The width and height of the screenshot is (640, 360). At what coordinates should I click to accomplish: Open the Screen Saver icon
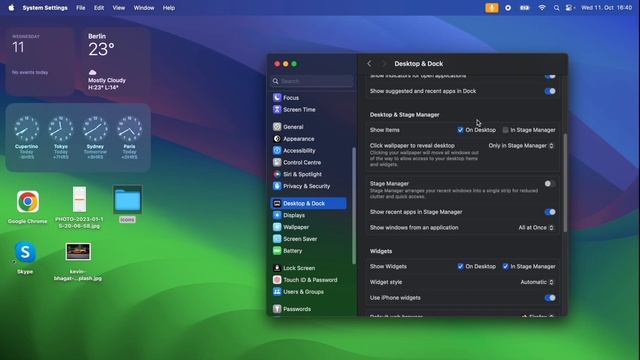coord(277,239)
